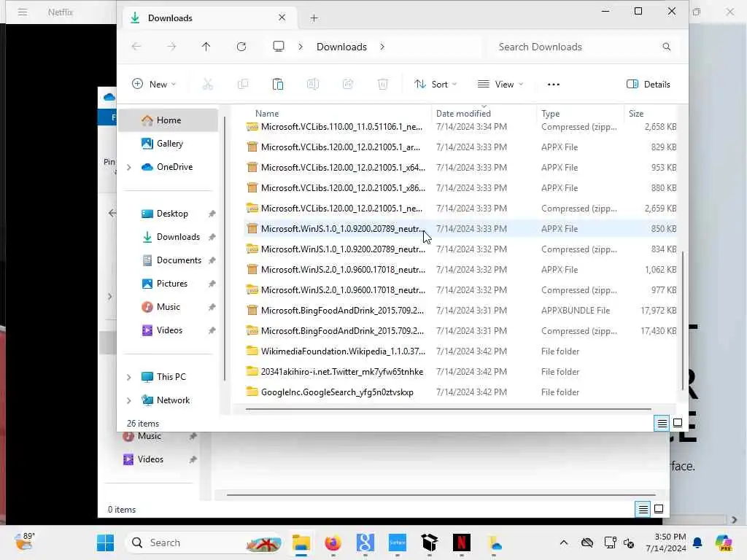Click the Copy icon in toolbar
This screenshot has height=560, width=747.
[243, 85]
